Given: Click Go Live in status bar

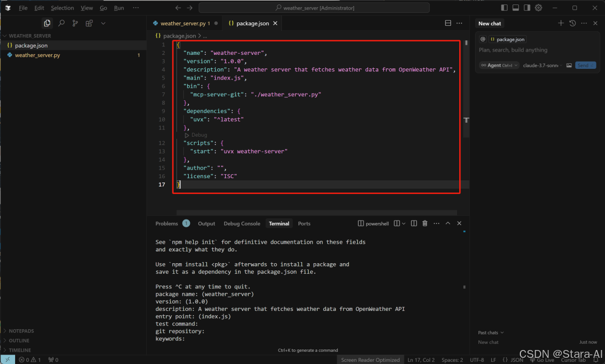Looking at the screenshot, I should (x=542, y=360).
